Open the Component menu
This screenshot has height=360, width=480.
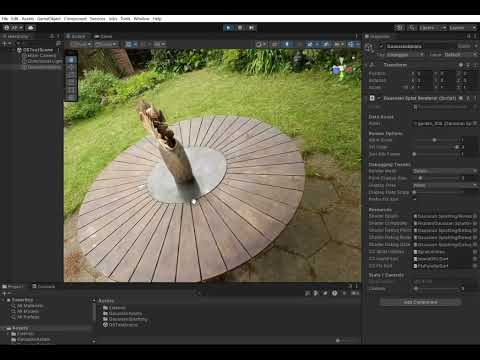(75, 19)
